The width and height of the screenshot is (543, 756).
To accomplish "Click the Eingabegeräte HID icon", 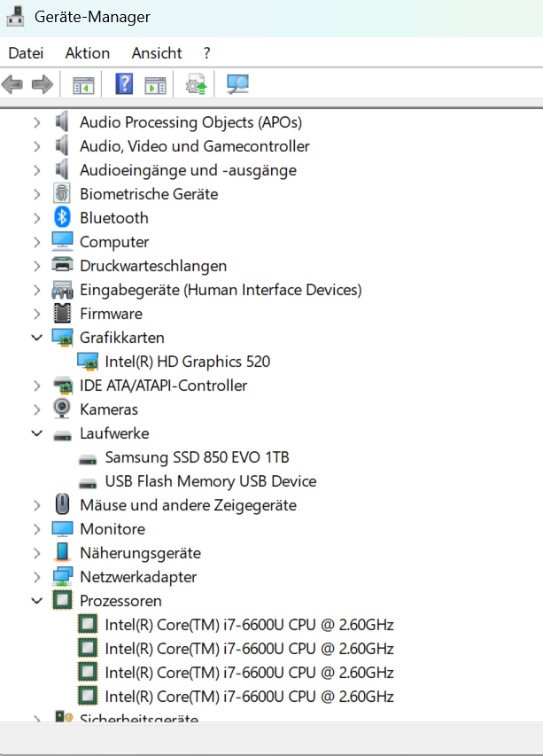I will (x=62, y=290).
